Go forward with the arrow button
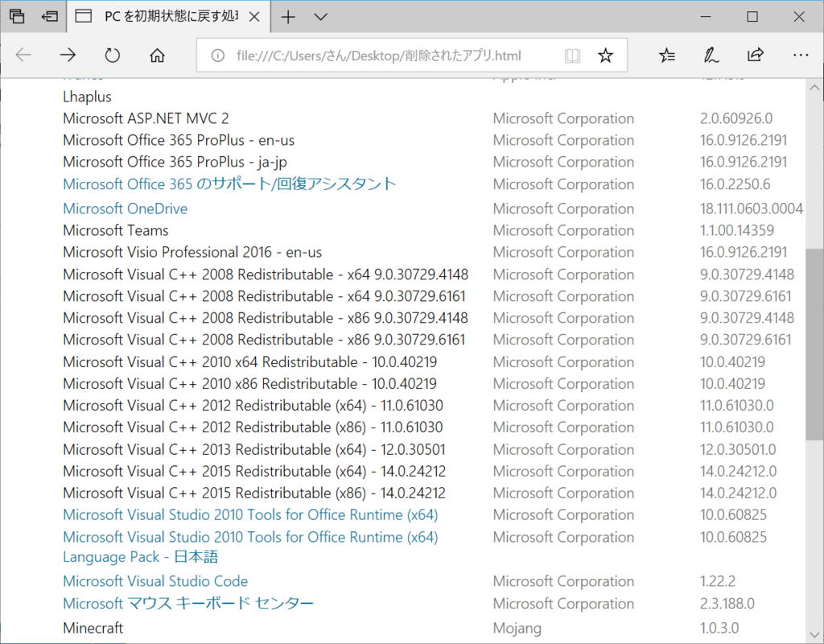 click(68, 55)
